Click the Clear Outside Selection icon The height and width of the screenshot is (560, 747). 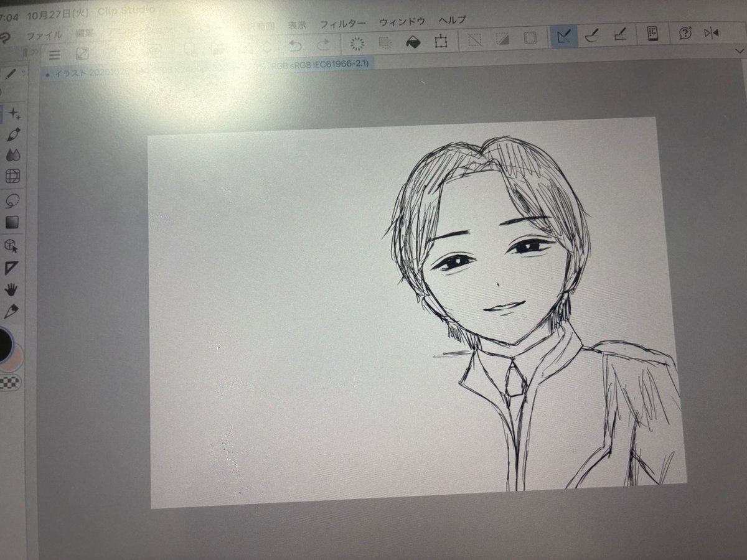click(385, 42)
